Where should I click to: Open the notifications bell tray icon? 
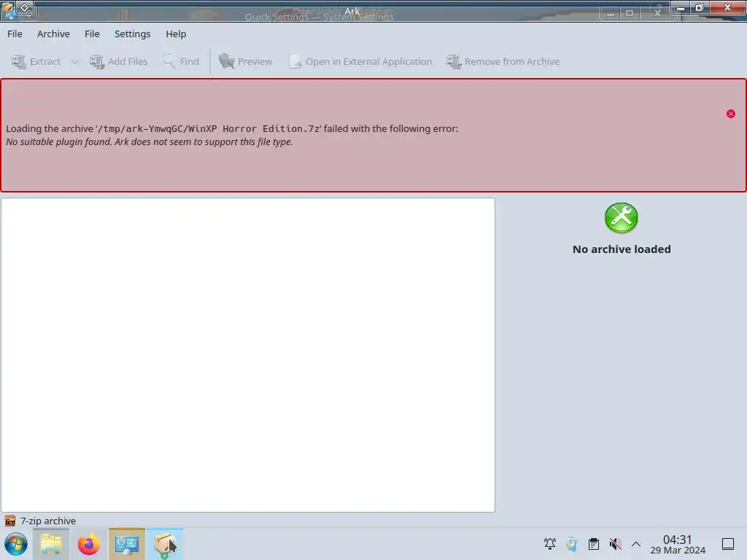pyautogui.click(x=550, y=544)
